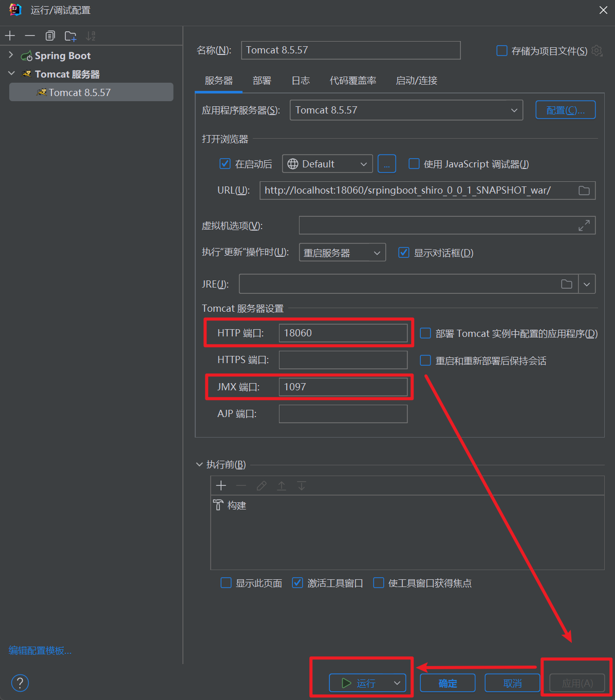Click the 名称 input field
This screenshot has width=615, height=700.
point(351,50)
